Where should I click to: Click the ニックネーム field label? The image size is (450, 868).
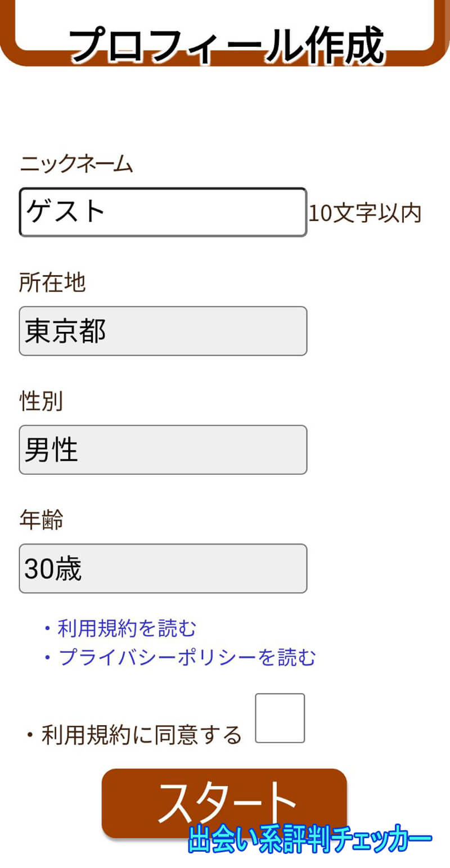76,164
